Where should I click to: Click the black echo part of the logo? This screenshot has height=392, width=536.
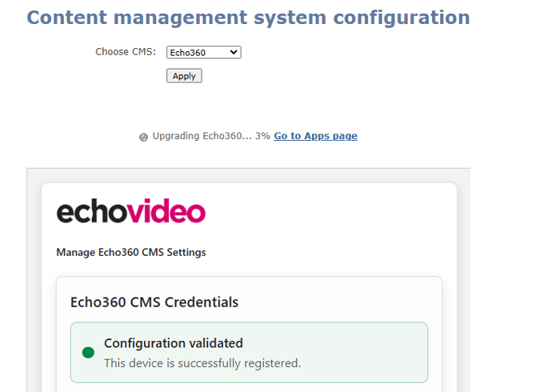tap(92, 212)
